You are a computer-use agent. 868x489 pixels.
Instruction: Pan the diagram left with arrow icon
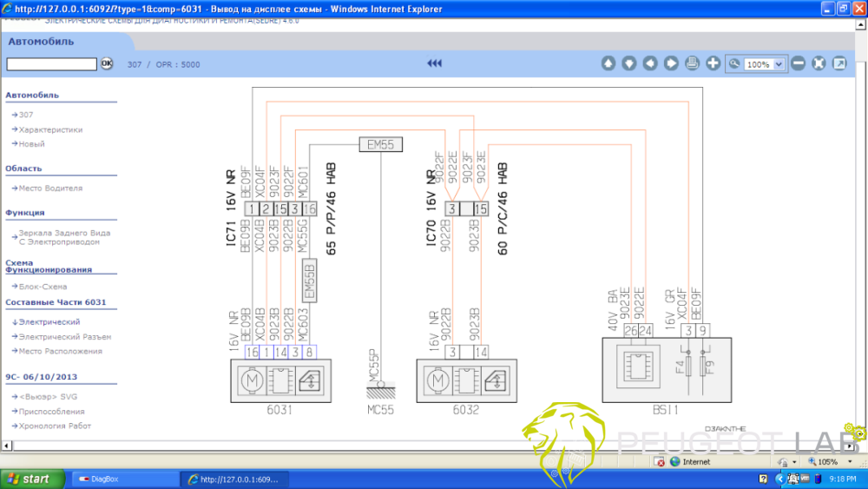tap(650, 63)
